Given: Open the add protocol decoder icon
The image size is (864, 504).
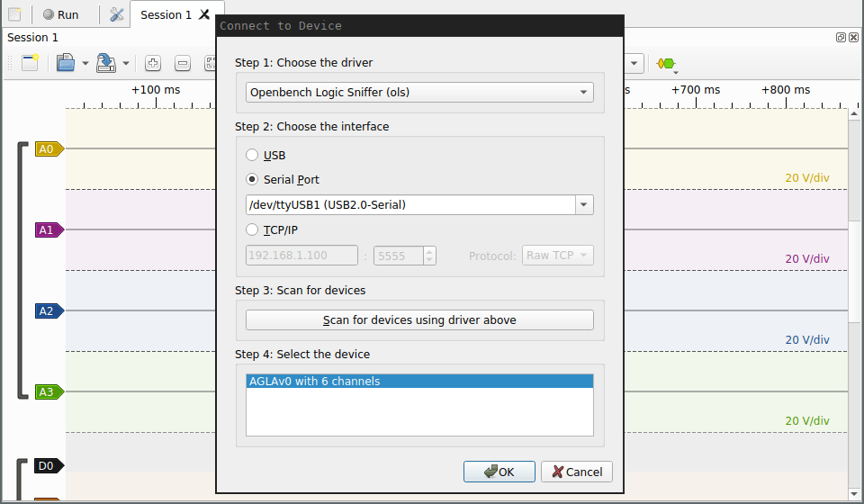Looking at the screenshot, I should 666,64.
